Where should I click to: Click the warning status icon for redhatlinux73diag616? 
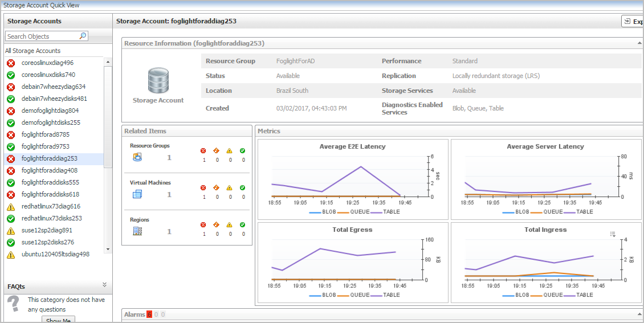(10, 207)
